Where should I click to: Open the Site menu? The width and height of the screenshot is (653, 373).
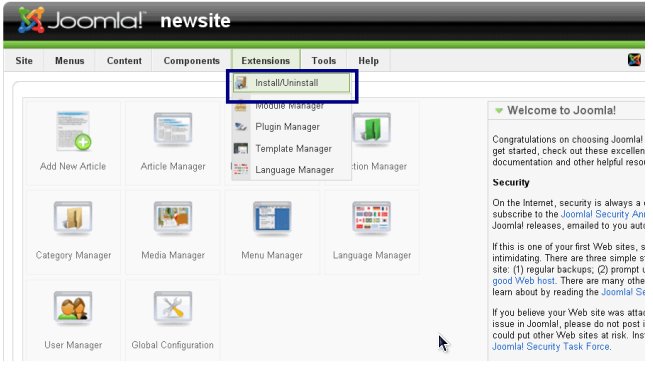click(x=24, y=61)
